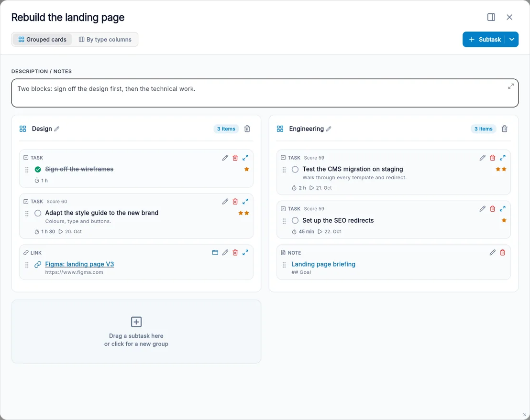Mark Adapt the style guide task complete
530x420 pixels.
tap(38, 213)
